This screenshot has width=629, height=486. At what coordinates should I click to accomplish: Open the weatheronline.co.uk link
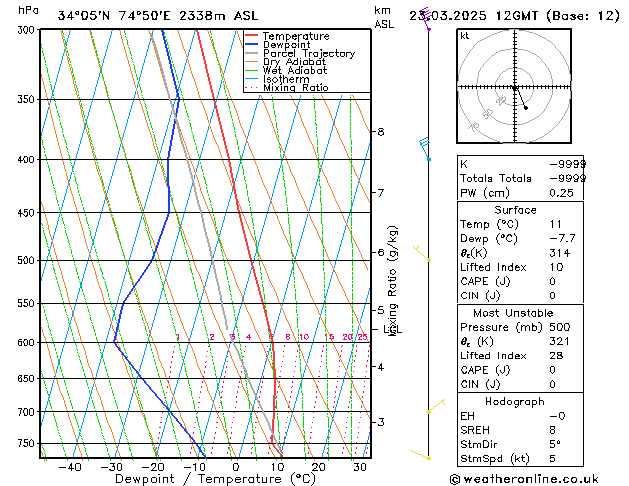tap(537, 478)
